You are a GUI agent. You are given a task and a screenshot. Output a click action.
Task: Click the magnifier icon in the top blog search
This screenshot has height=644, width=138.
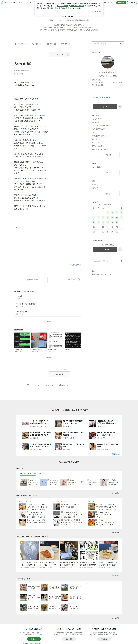tap(121, 44)
